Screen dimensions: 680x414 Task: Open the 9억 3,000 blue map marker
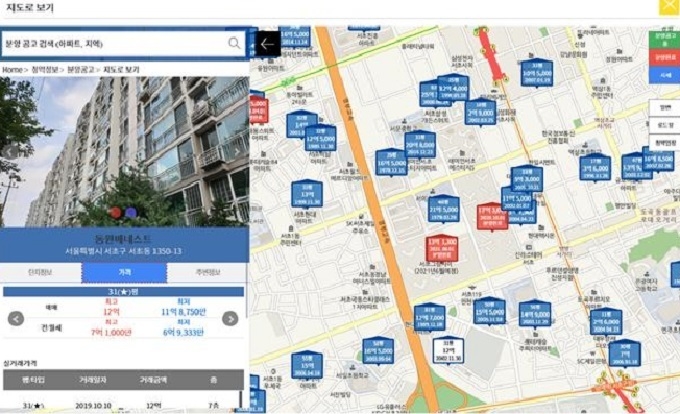point(526,179)
